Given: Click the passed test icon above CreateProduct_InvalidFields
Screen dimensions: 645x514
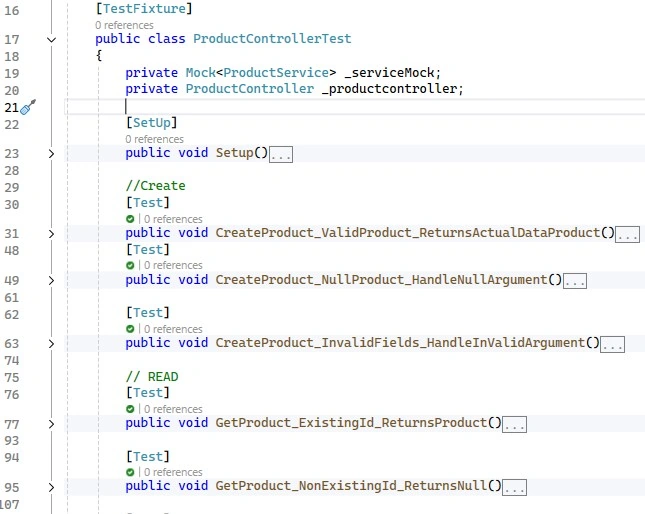Looking at the screenshot, I should pyautogui.click(x=130, y=329).
